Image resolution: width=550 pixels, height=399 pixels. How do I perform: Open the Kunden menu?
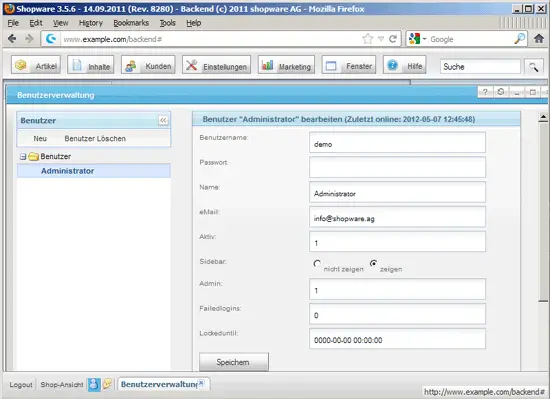148,65
